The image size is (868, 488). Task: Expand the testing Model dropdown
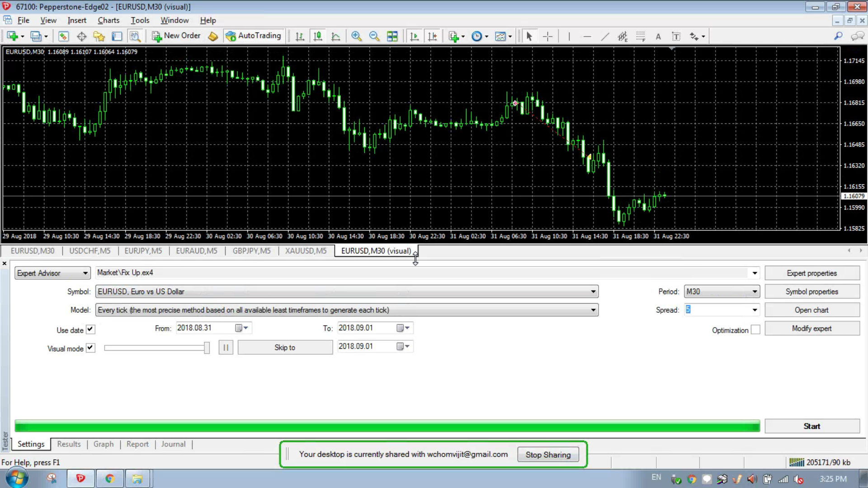point(593,310)
